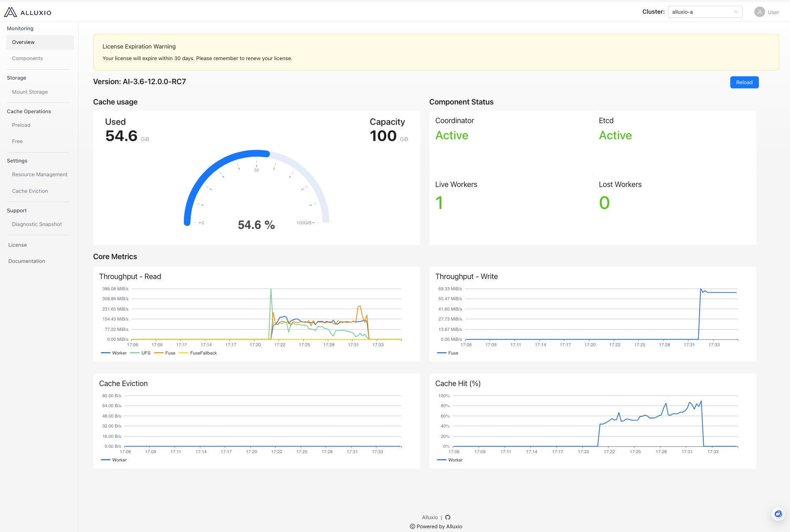Screen dimensions: 790x532
Task: Open the GitHub icon link in footer
Action: click(x=448, y=517)
